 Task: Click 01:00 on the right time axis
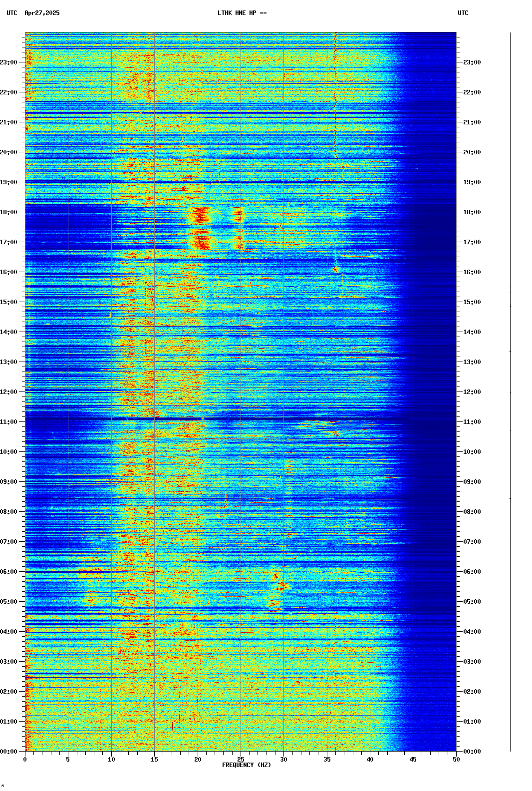coord(472,722)
